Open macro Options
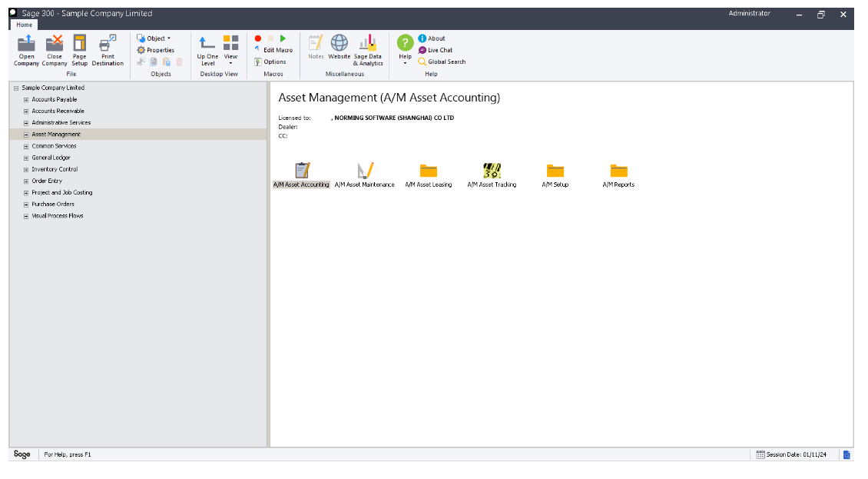The width and height of the screenshot is (868, 479). coord(270,62)
